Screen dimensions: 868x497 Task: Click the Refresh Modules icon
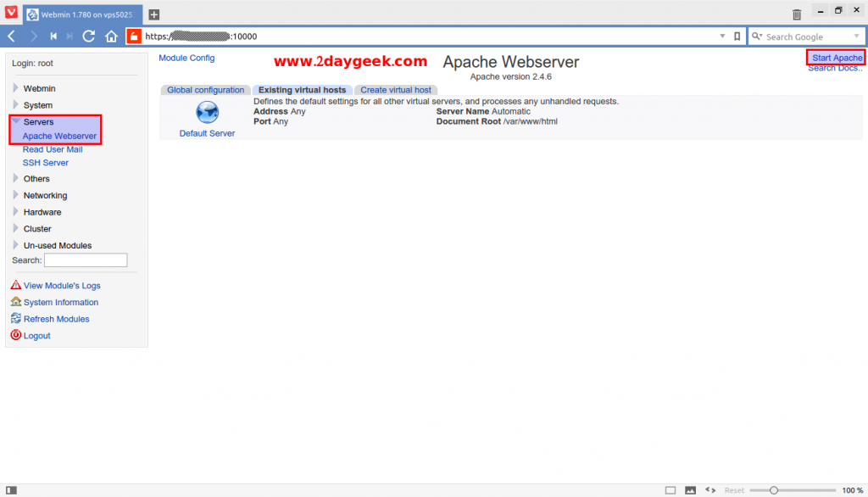click(15, 319)
